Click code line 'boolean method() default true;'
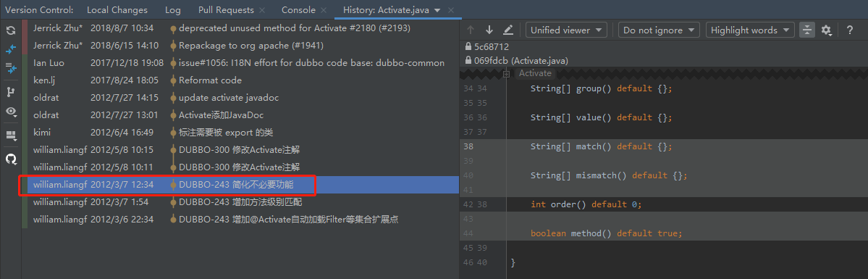This screenshot has height=279, width=868. point(606,233)
